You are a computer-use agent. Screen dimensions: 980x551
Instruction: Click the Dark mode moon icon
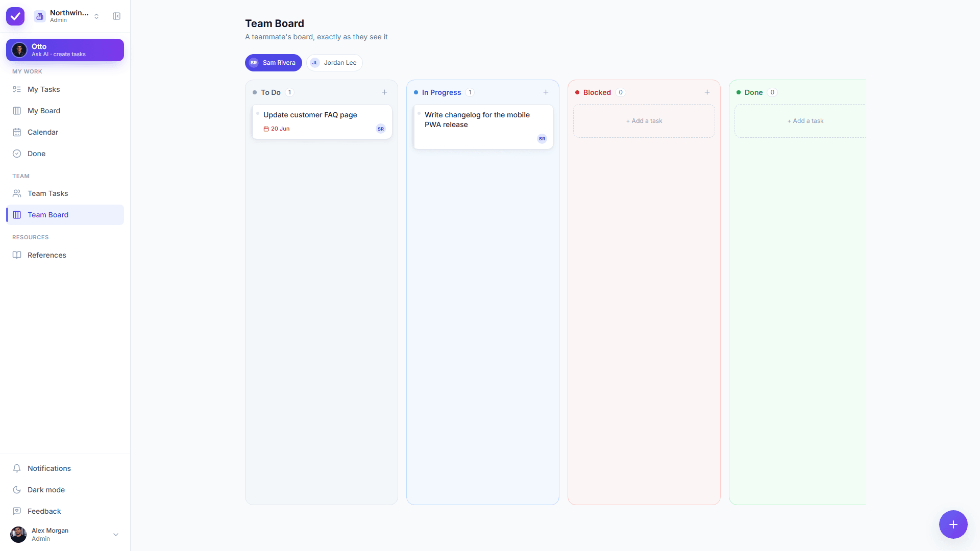(17, 490)
